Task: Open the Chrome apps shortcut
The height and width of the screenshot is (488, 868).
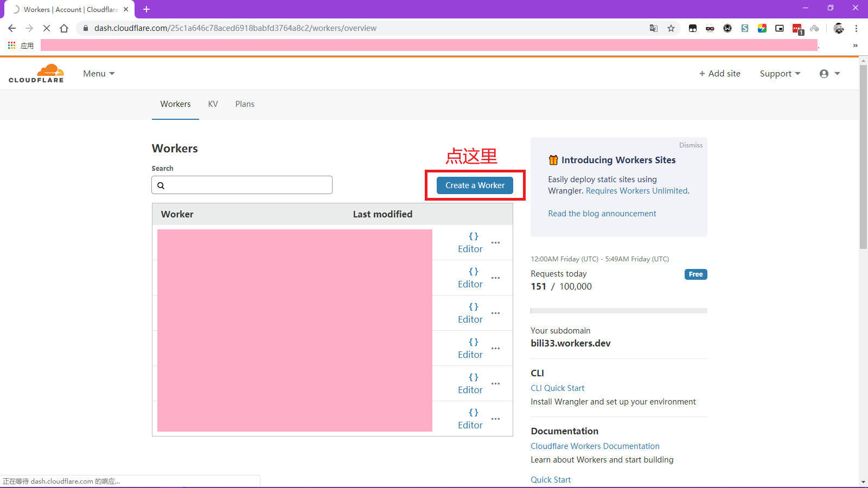Action: coord(20,46)
